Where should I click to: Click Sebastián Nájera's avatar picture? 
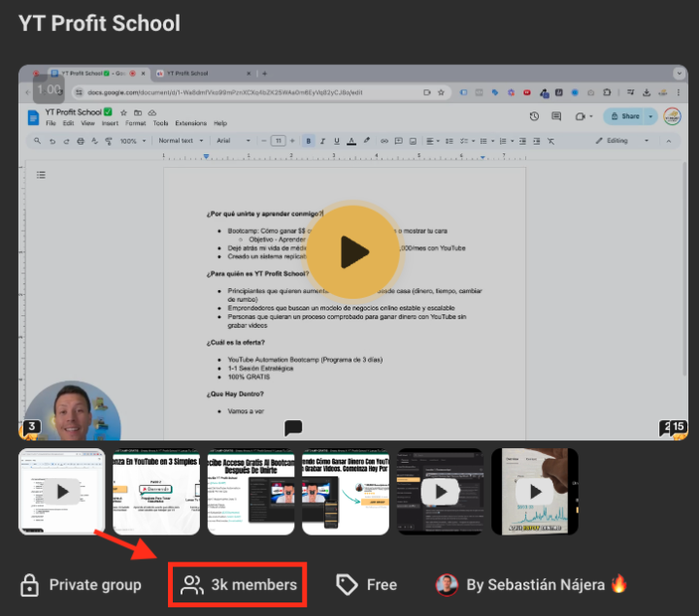pyautogui.click(x=447, y=585)
